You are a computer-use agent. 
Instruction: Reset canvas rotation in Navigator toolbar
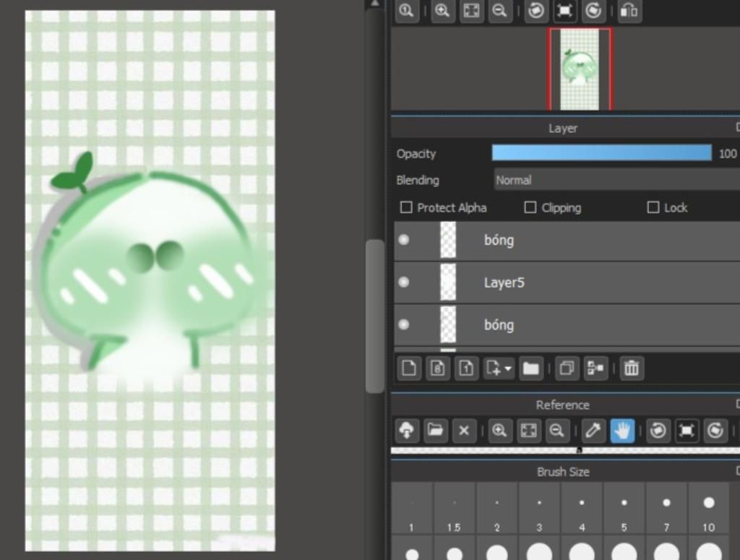point(564,10)
